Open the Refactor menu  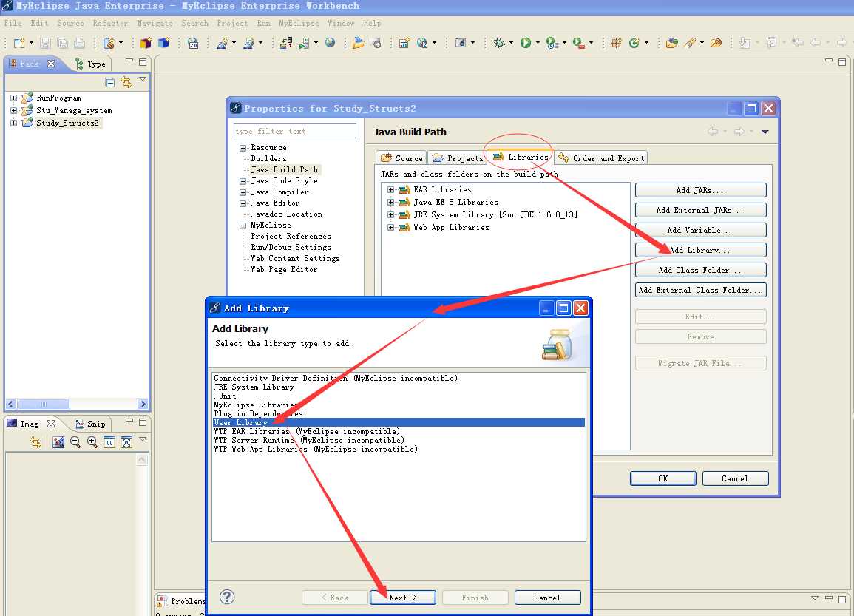111,23
